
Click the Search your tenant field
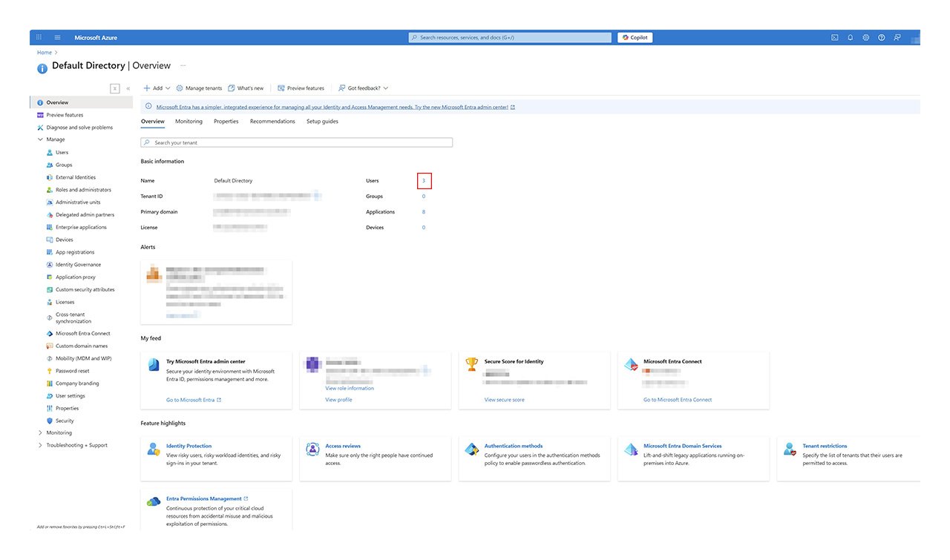tap(297, 142)
